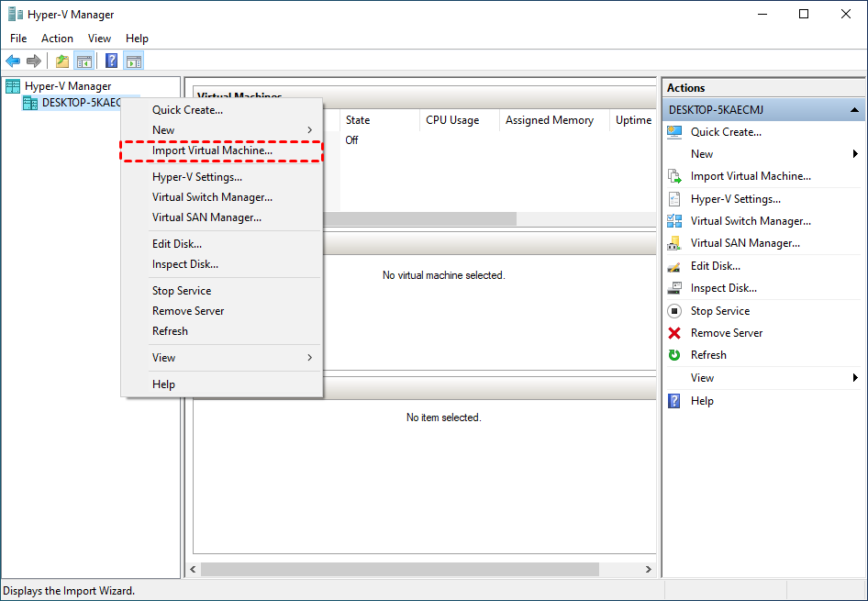The width and height of the screenshot is (868, 601).
Task: Choose Inspect Disk in context menu
Action: (x=221, y=264)
